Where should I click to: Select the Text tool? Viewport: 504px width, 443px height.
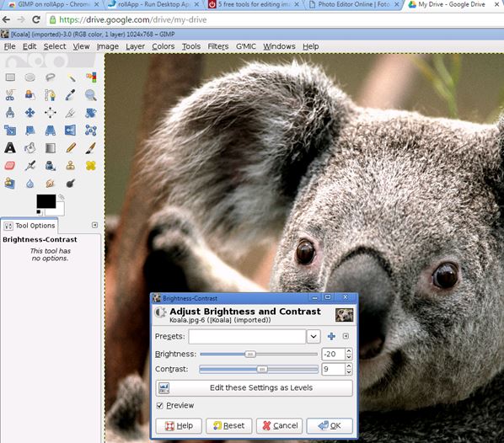10,147
